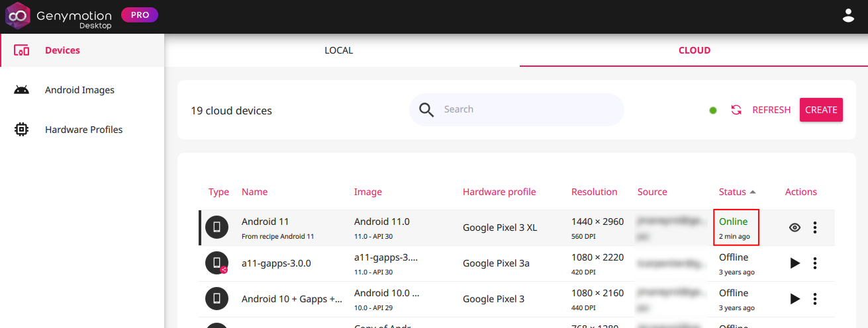The width and height of the screenshot is (868, 328).
Task: Select the a11-gapps-3.0.0 device name
Action: click(x=276, y=263)
